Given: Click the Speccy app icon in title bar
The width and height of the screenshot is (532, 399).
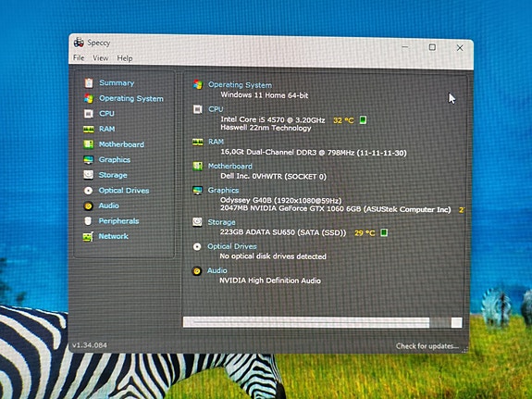Looking at the screenshot, I should pyautogui.click(x=79, y=43).
